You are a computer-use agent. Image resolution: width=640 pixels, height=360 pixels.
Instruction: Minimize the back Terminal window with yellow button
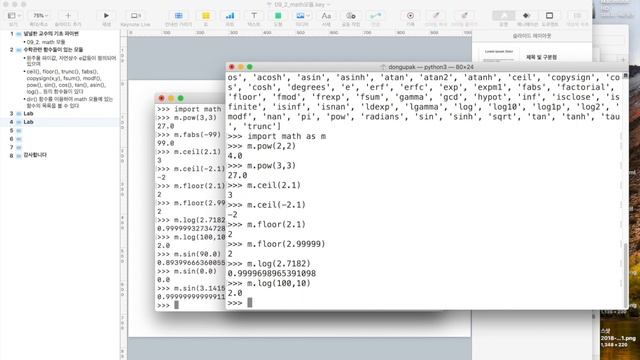(171, 98)
